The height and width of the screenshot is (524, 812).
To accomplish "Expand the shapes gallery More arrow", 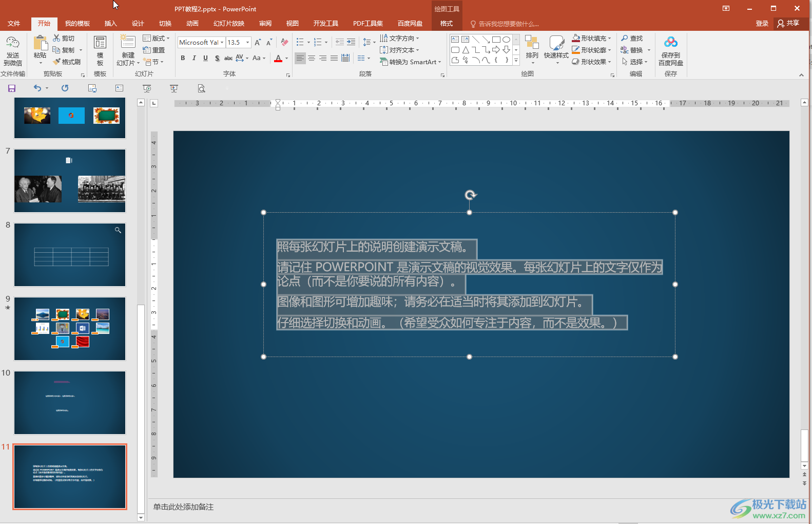I will point(516,61).
